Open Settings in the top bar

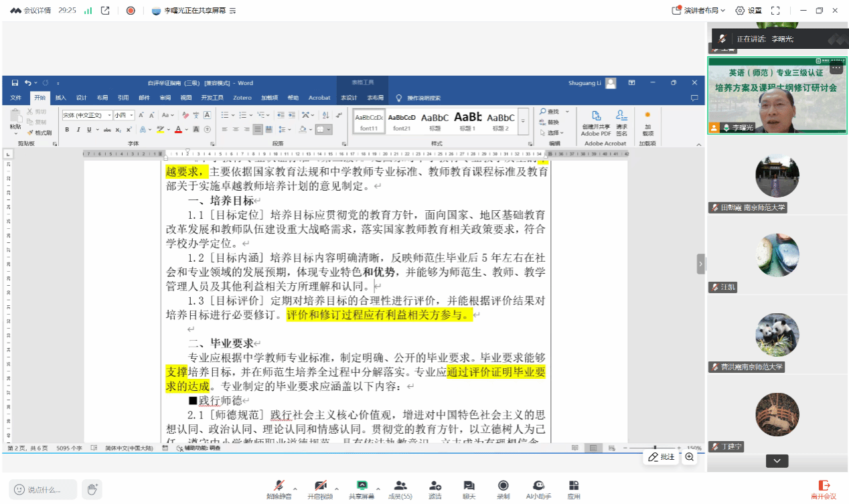[749, 11]
